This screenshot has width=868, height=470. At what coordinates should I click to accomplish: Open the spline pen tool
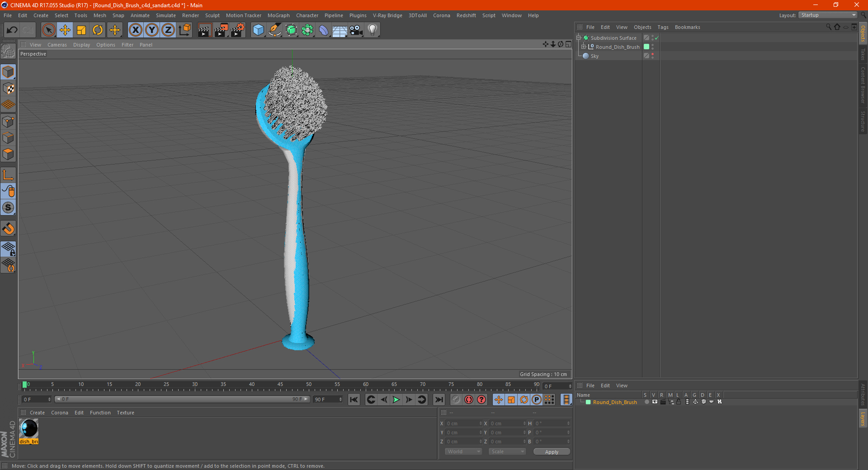tap(275, 30)
